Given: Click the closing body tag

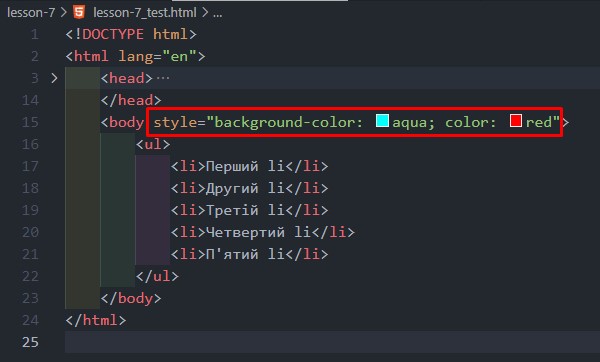Looking at the screenshot, I should 131,298.
